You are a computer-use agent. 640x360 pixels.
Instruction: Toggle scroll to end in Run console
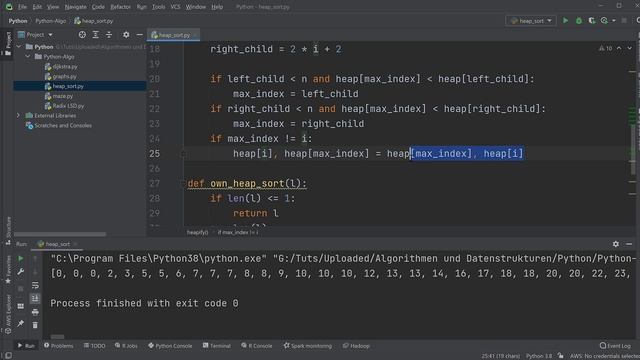coord(35,298)
